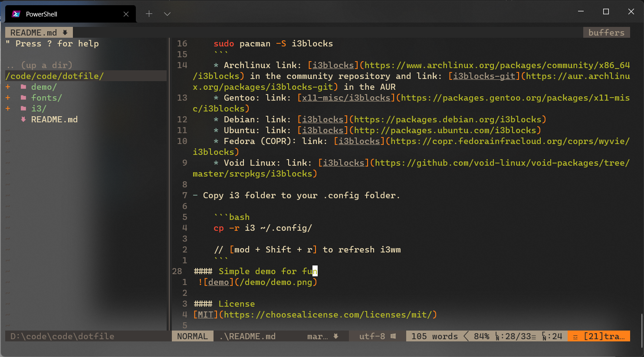The width and height of the screenshot is (644, 357).
Task: Click the demo/ folder icon
Action: coord(23,87)
